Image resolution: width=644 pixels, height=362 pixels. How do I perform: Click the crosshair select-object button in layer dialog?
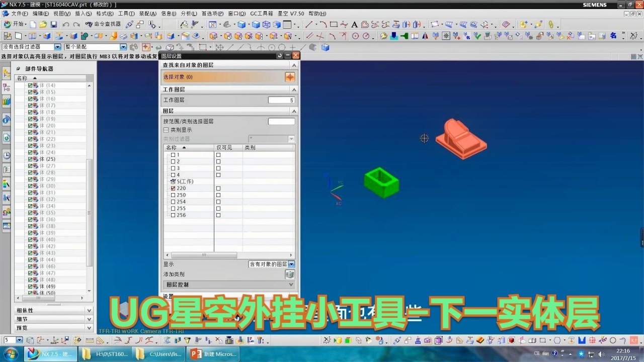290,77
